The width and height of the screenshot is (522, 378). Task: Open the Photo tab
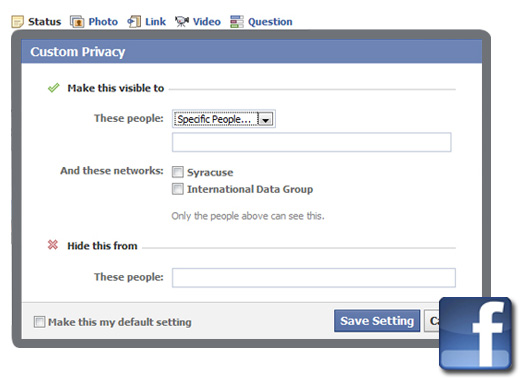(103, 22)
